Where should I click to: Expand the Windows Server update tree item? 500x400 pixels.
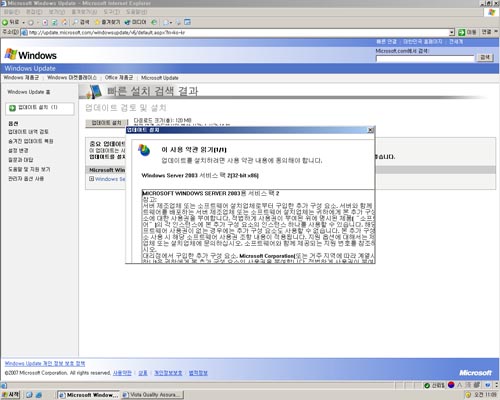tap(91, 179)
